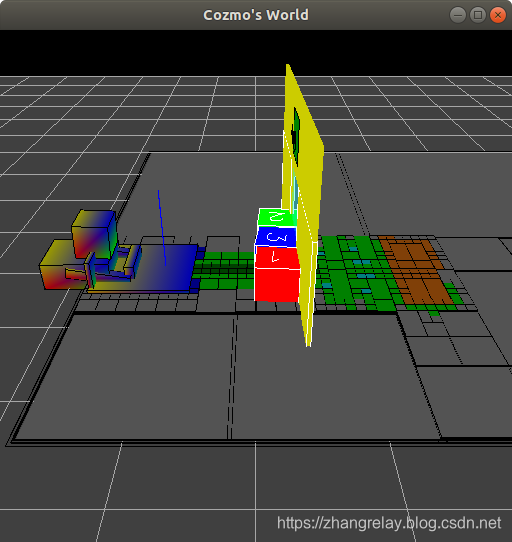Minimize the Cozmo's World window

(x=458, y=15)
